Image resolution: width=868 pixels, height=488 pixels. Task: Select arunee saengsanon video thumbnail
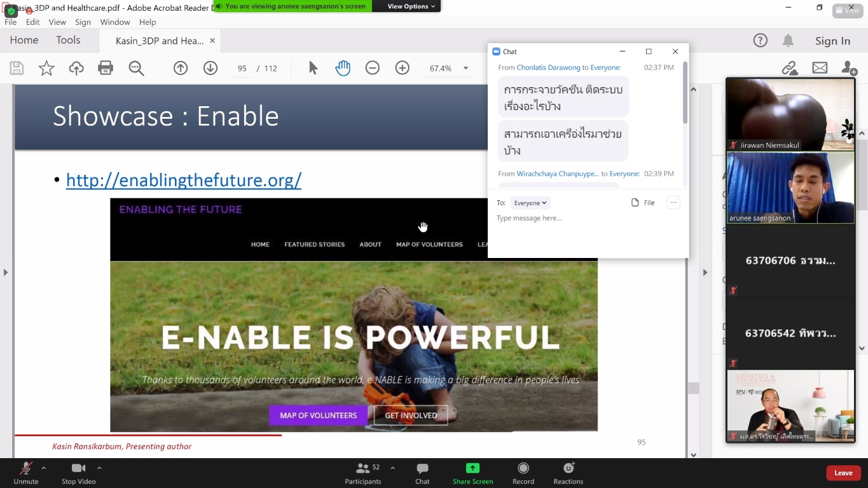[x=790, y=187]
